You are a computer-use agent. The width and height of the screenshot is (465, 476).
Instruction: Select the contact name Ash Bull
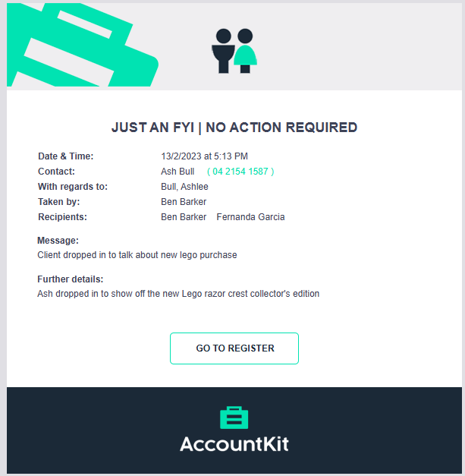click(x=178, y=172)
